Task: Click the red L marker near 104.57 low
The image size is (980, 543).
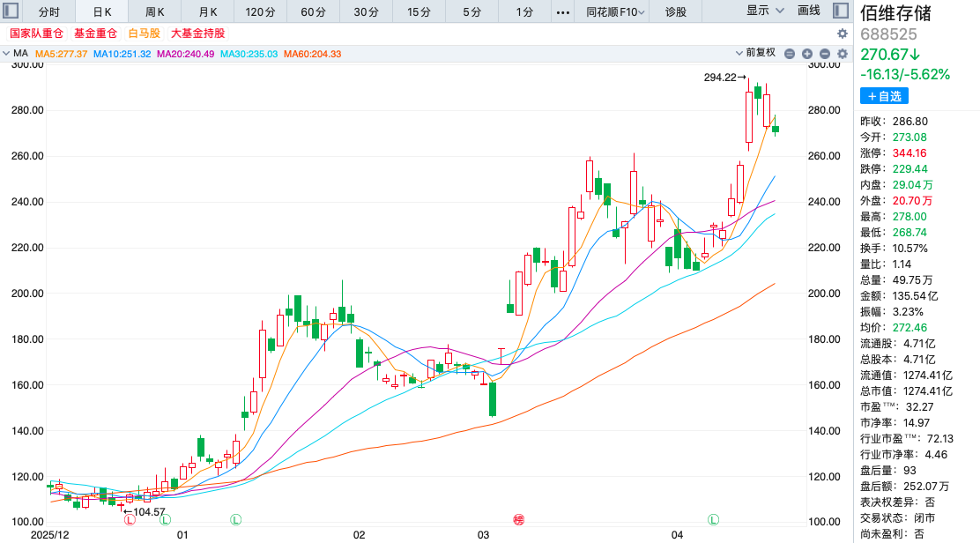Action: pyautogui.click(x=130, y=520)
